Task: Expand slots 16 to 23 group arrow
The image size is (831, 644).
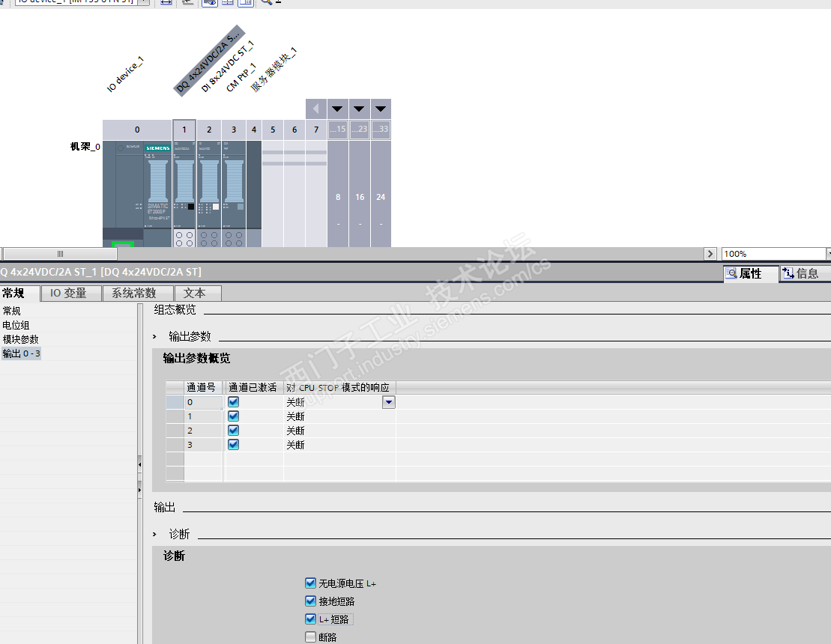Action: [x=360, y=109]
